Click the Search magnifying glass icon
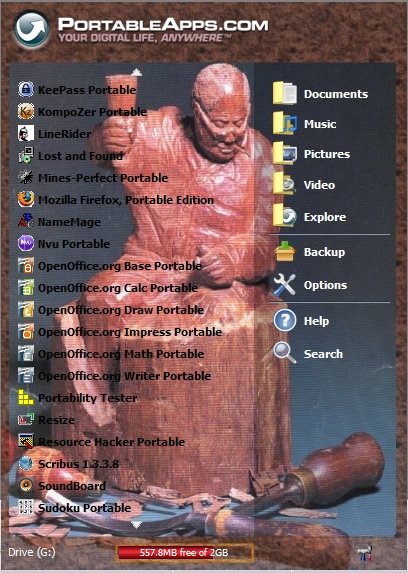The width and height of the screenshot is (408, 573). pyautogui.click(x=285, y=353)
